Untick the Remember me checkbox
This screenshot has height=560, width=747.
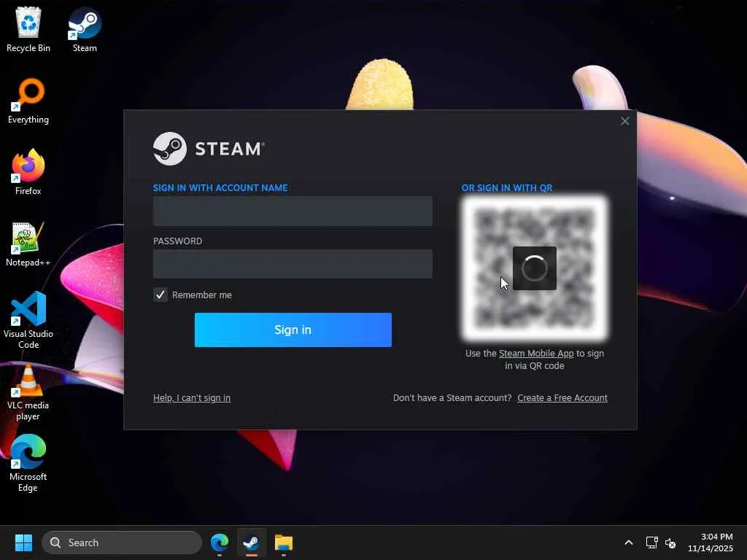point(160,295)
